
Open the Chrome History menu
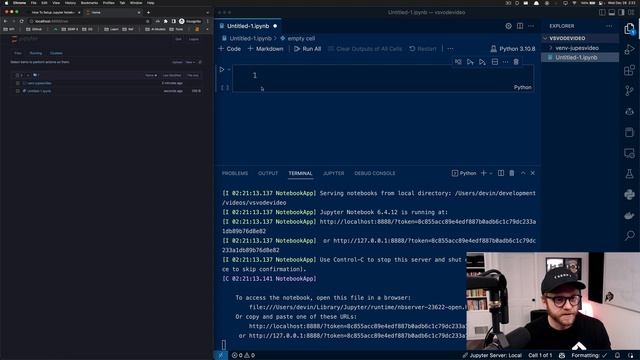point(70,2)
